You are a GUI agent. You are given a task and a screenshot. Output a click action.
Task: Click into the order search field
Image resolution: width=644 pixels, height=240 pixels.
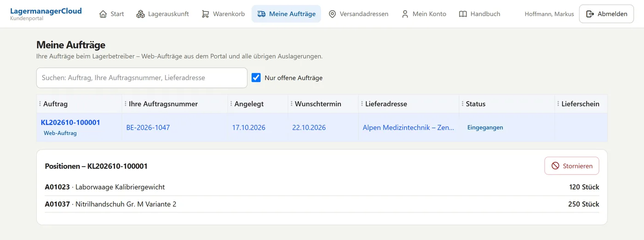(x=142, y=78)
